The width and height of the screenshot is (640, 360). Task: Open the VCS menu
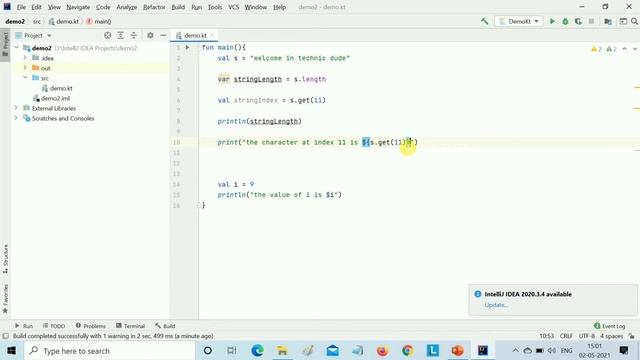click(233, 7)
